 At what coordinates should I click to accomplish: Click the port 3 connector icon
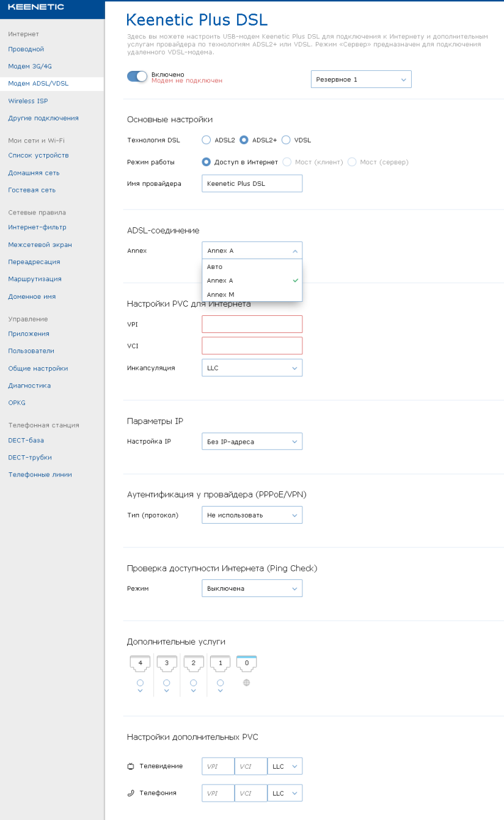(x=167, y=663)
